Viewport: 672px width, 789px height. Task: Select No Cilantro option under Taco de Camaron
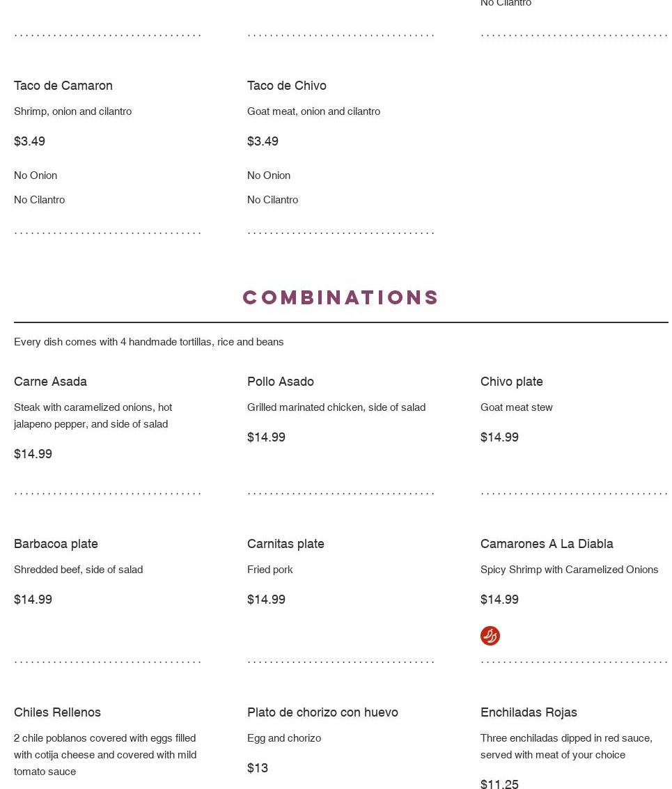click(39, 200)
